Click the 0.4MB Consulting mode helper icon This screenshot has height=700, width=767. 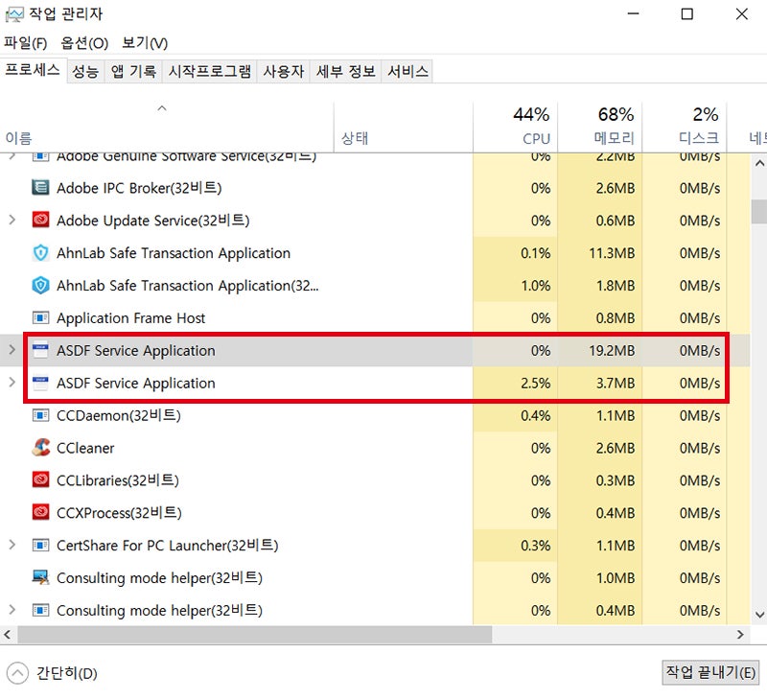pyautogui.click(x=40, y=610)
